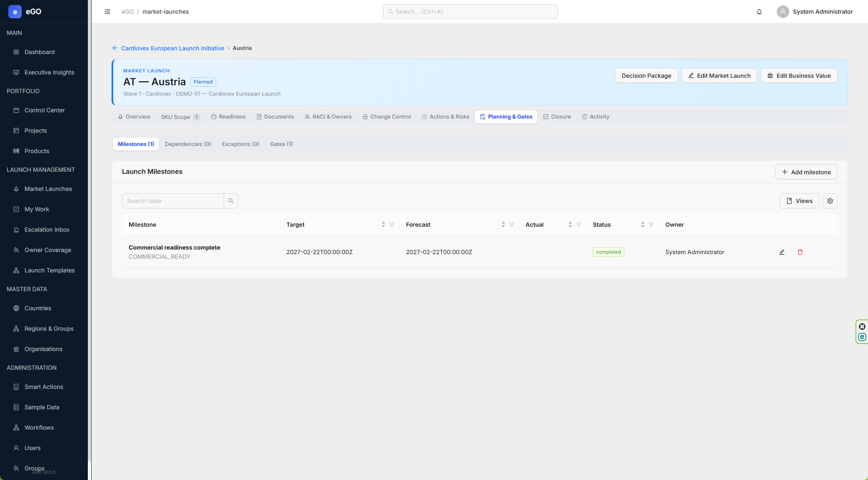Switch to Overview tab

click(134, 117)
